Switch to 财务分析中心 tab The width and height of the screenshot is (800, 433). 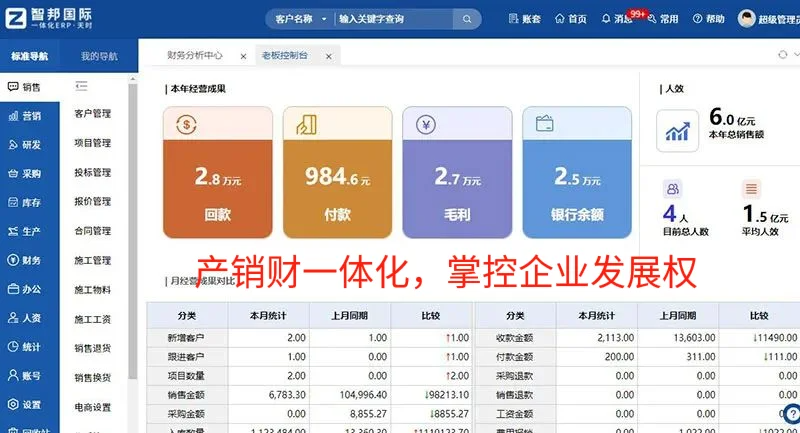tap(195, 55)
